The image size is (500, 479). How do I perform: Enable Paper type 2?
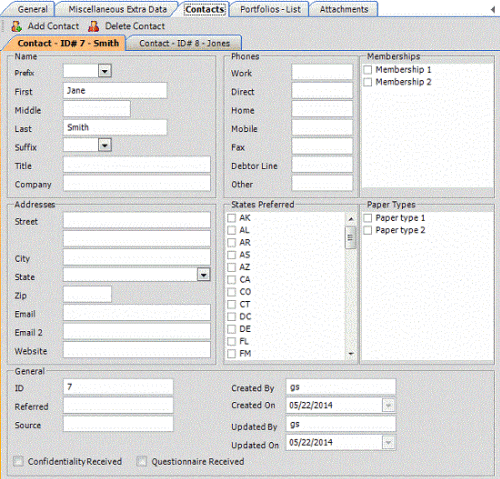(x=368, y=230)
